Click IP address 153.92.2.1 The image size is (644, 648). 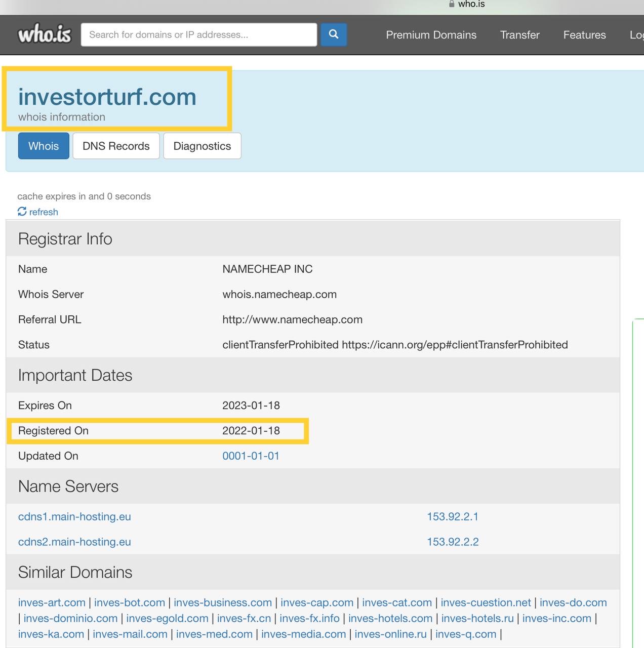452,516
